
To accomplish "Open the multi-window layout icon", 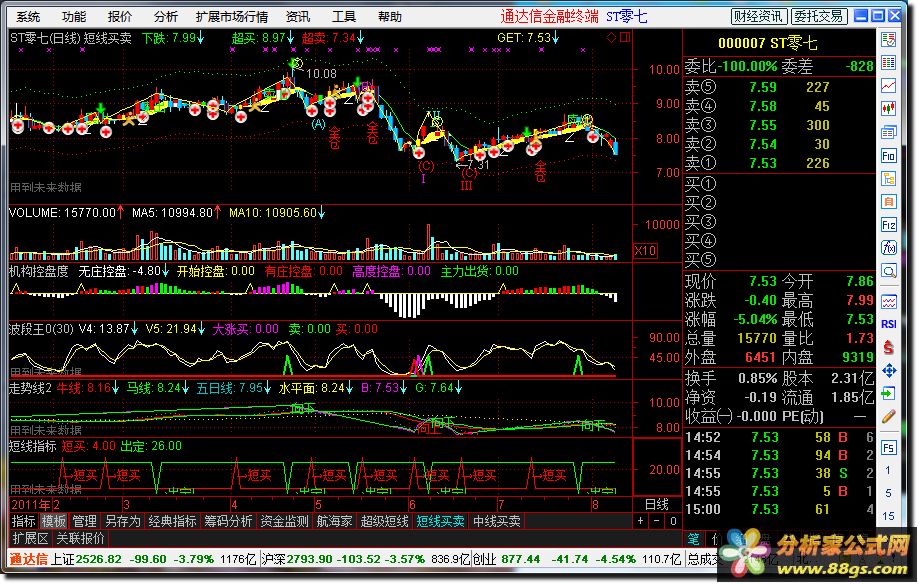I will (x=889, y=133).
